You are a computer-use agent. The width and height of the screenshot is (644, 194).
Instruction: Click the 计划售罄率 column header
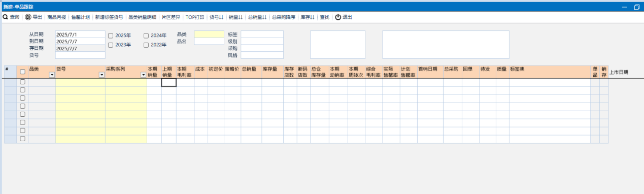tap(409, 72)
